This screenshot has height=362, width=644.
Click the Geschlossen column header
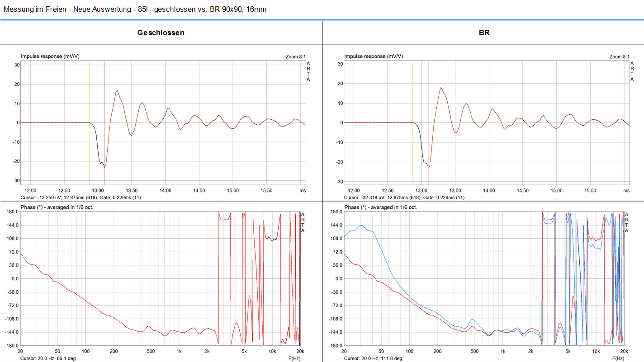(161, 33)
